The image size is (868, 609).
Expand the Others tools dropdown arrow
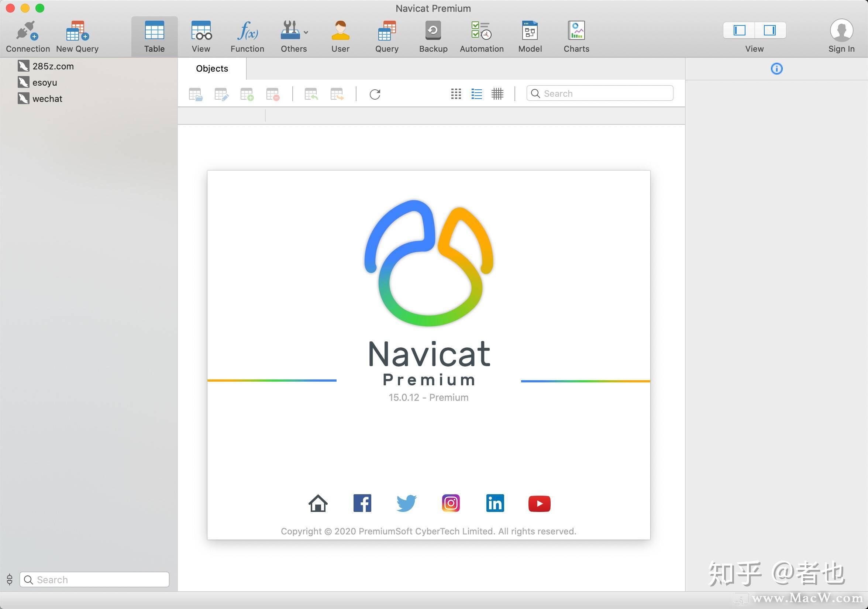[306, 32]
